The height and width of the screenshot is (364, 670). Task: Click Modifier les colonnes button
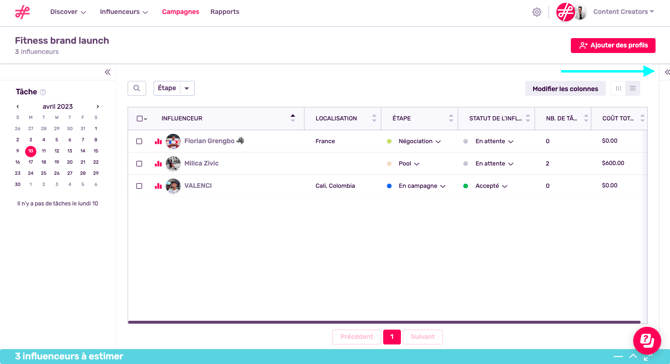(565, 89)
